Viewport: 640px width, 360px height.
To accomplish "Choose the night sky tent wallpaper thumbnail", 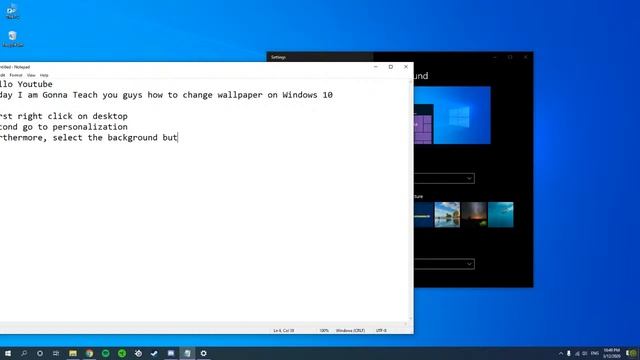I will (x=474, y=214).
